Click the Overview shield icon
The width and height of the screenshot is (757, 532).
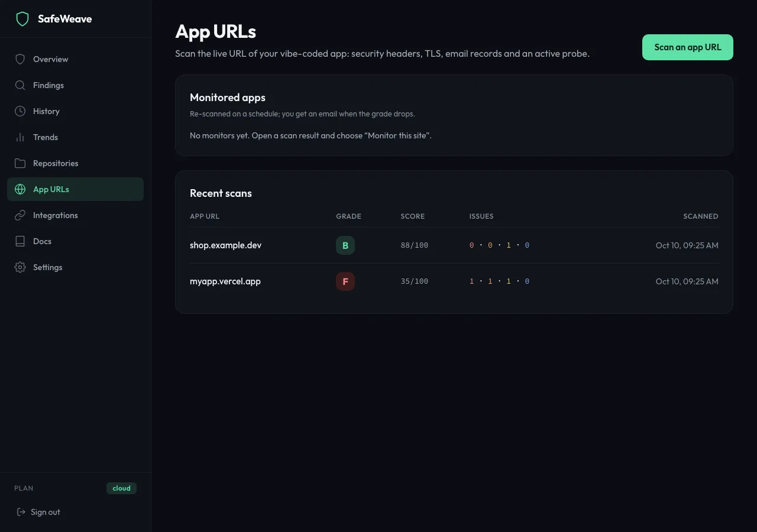click(x=20, y=59)
